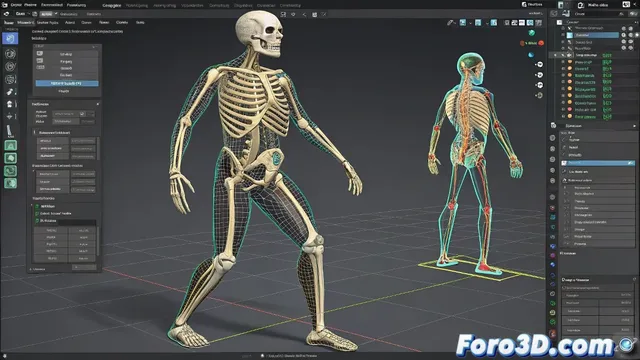The image size is (640, 360).
Task: Click the button at bottom of left panel
Action: pos(84,267)
